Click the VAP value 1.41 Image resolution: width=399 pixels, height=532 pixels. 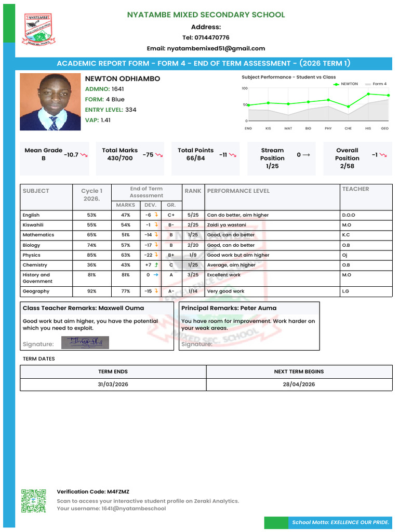(105, 120)
